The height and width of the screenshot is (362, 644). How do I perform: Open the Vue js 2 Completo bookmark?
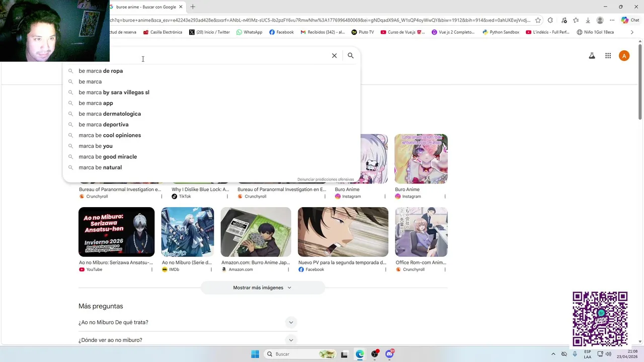tap(453, 32)
